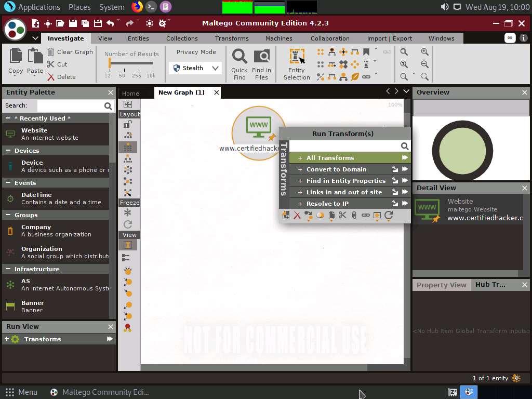
Task: Expand Transforms in Run View
Action: point(6,339)
